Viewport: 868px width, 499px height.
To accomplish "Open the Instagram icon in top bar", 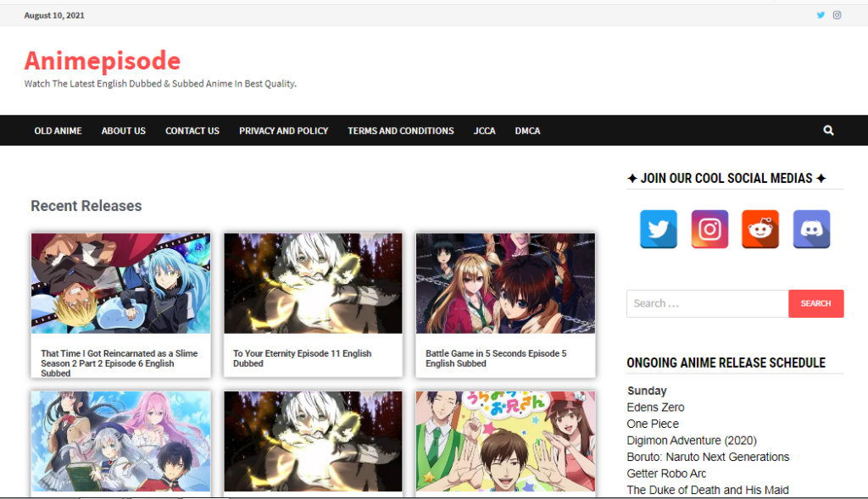I will point(837,15).
